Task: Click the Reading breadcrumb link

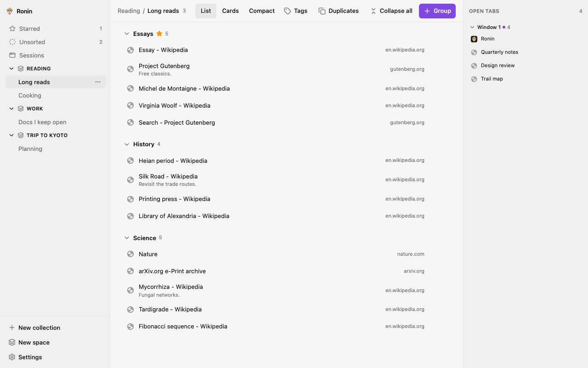Action: [x=129, y=11]
